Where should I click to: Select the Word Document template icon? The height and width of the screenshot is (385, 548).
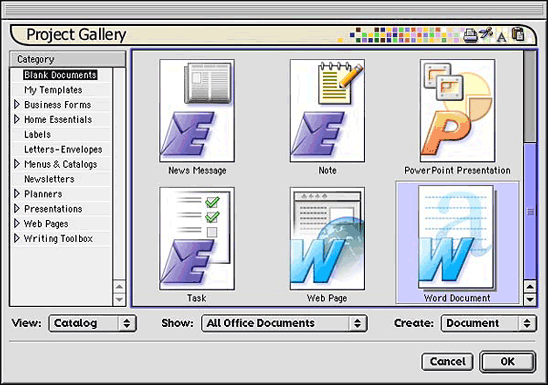click(457, 238)
